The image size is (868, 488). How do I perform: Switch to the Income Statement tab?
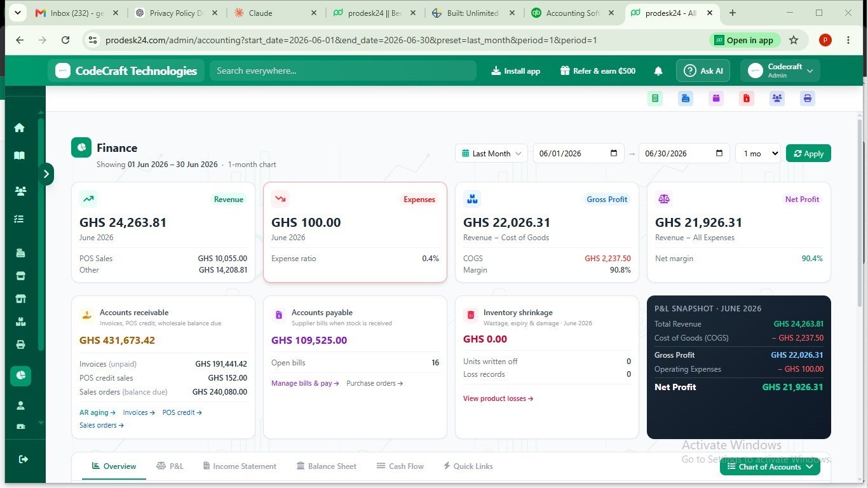[240, 466]
